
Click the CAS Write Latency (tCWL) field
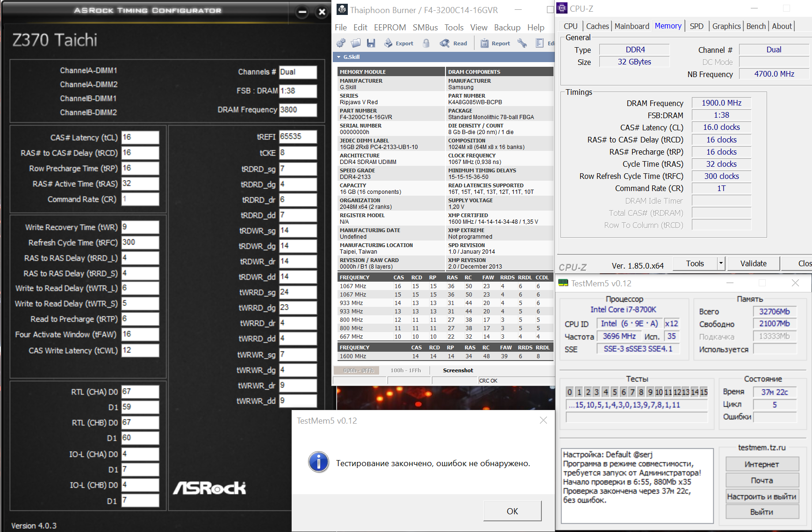click(140, 350)
